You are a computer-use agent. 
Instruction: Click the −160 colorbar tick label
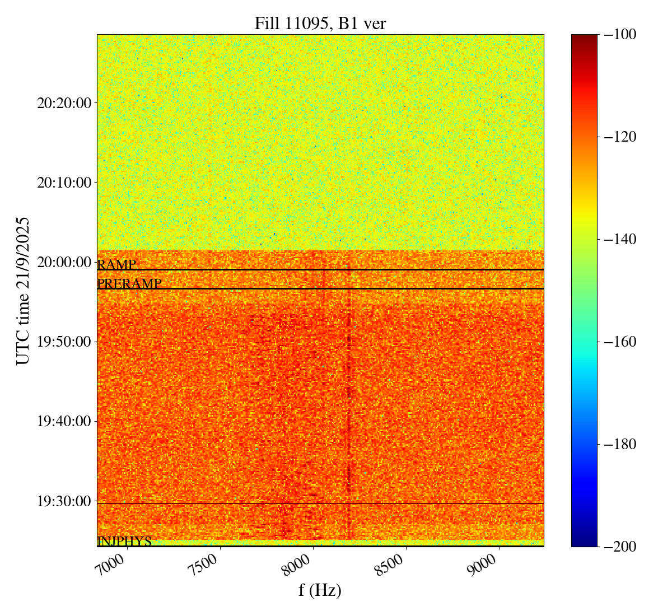pyautogui.click(x=618, y=342)
